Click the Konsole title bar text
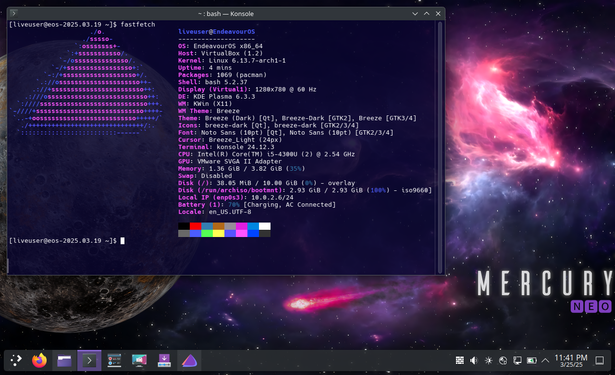 (226, 14)
